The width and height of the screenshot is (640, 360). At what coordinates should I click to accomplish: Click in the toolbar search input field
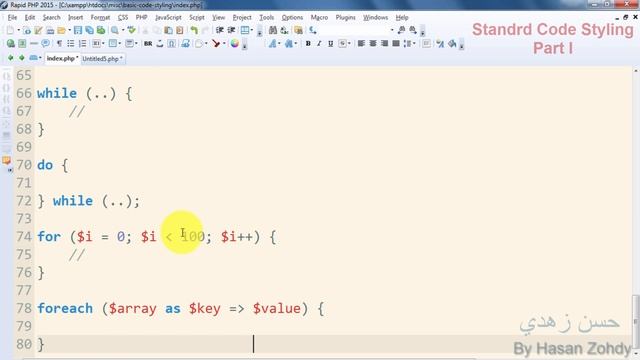click(354, 30)
